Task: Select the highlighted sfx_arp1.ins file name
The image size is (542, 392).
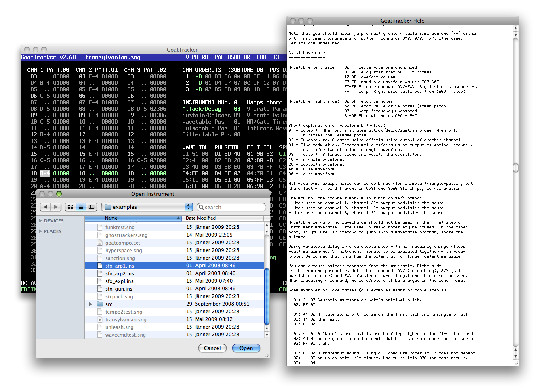Action: (x=120, y=266)
